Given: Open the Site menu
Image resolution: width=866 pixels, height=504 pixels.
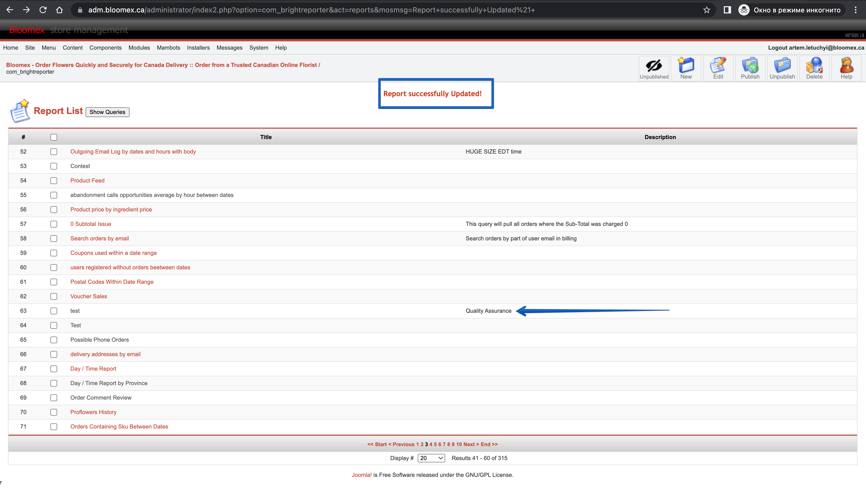Looking at the screenshot, I should tap(30, 48).
